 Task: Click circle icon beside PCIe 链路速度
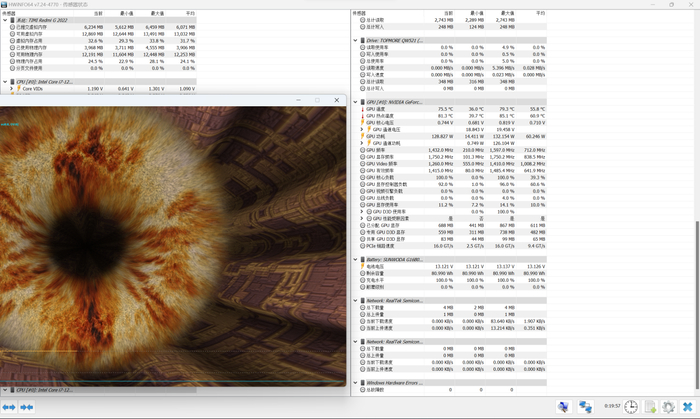point(362,246)
